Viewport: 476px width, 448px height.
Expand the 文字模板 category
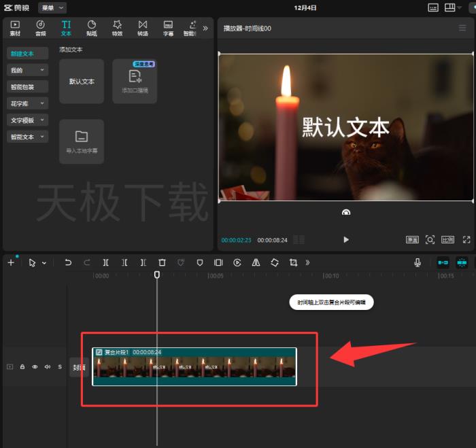[28, 120]
